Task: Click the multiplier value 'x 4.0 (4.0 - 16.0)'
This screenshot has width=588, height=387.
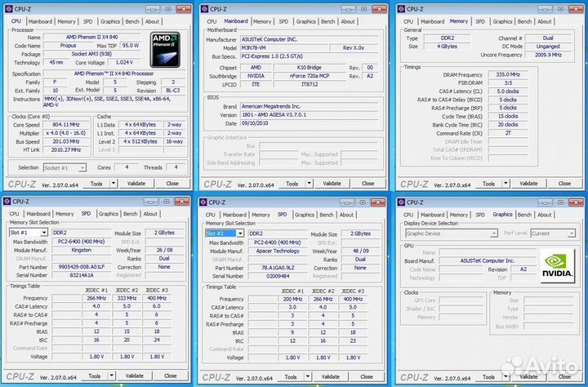Action: (x=65, y=133)
